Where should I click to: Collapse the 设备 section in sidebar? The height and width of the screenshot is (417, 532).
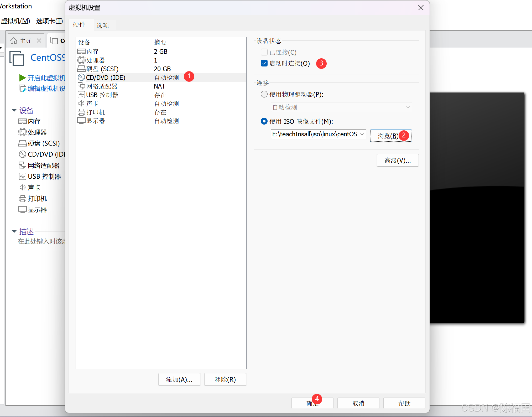[14, 110]
